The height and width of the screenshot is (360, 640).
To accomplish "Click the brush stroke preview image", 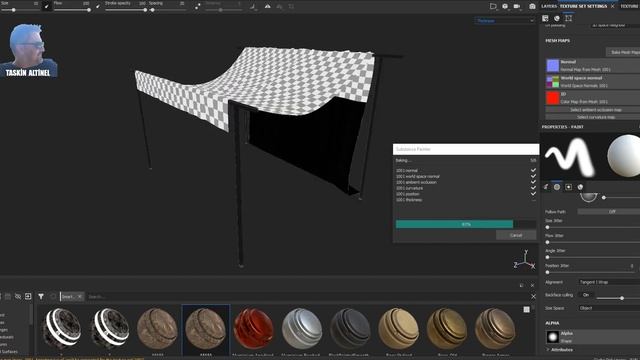I will pyautogui.click(x=570, y=156).
